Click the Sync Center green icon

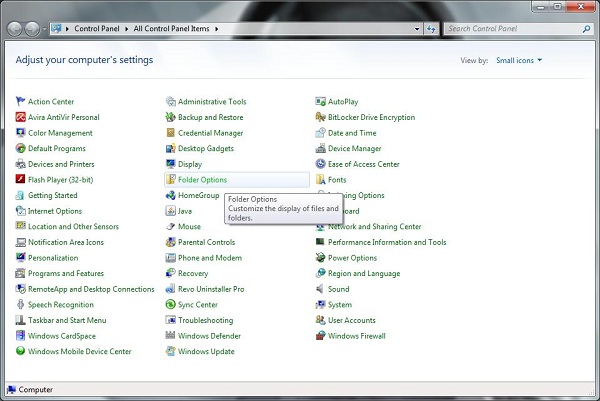pyautogui.click(x=170, y=305)
